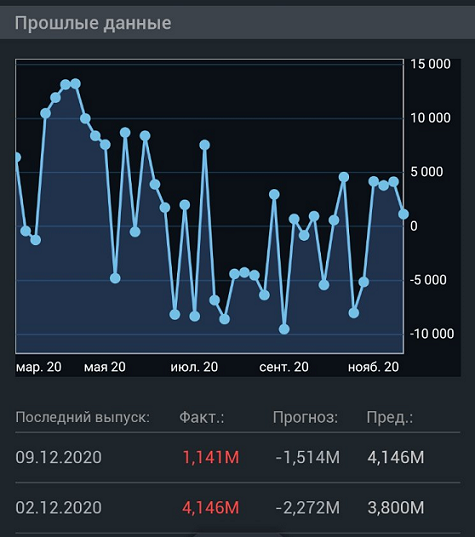Tap the first chart point at the left edge
This screenshot has height=537, width=475.
16,158
